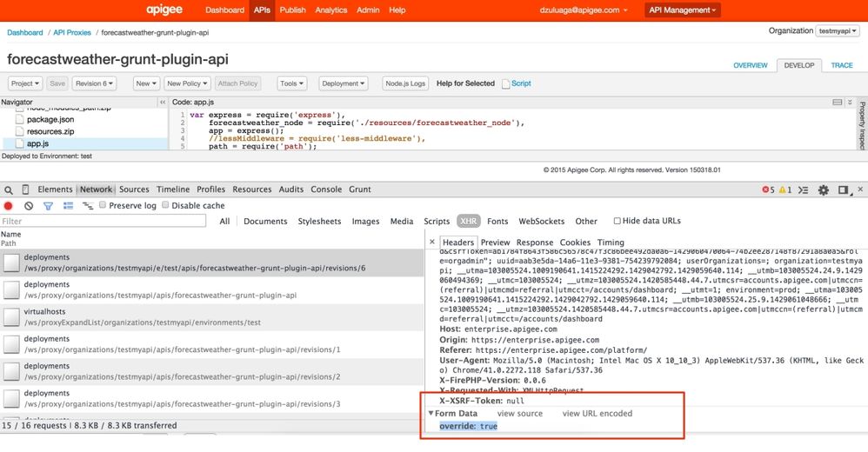Collapse the Navigator panel chevron
This screenshot has height=452, width=868.
(162, 103)
